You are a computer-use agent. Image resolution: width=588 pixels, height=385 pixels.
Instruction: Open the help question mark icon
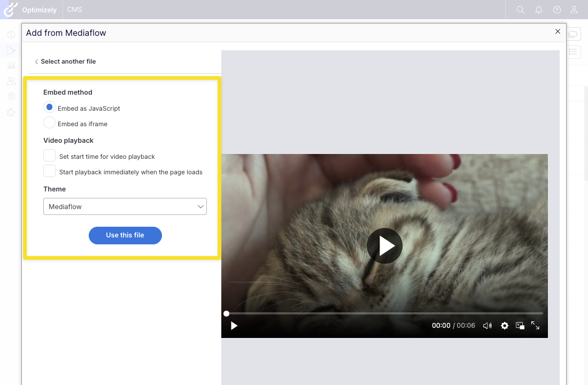coord(557,10)
